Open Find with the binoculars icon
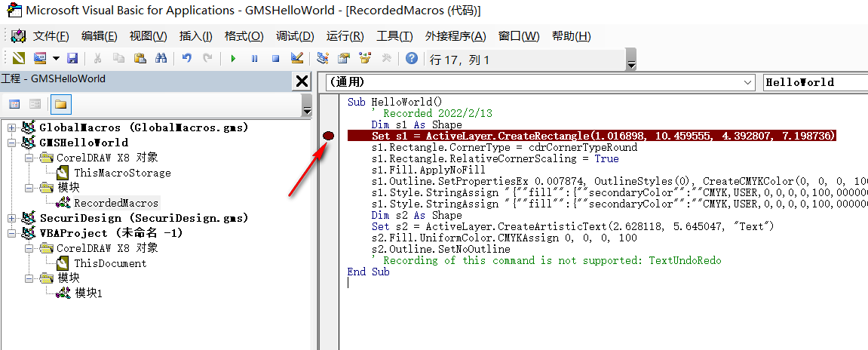Image resolution: width=868 pixels, height=350 pixels. click(161, 57)
